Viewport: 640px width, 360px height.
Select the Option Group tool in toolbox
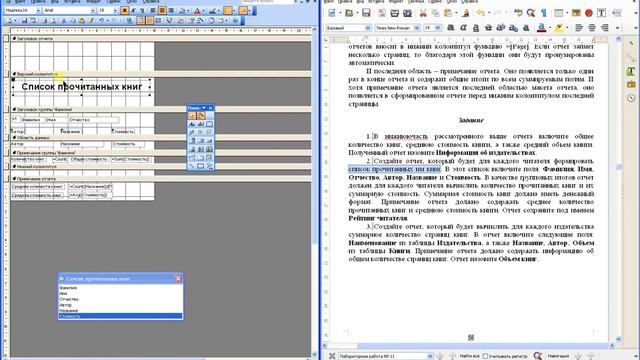(209, 124)
